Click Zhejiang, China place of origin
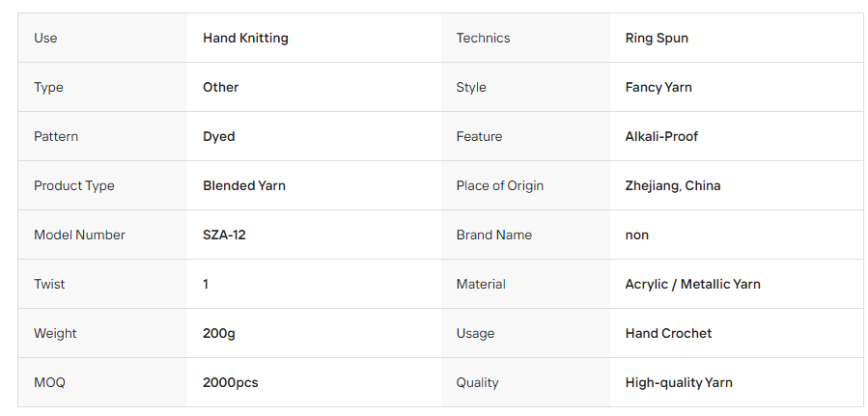 tap(673, 186)
